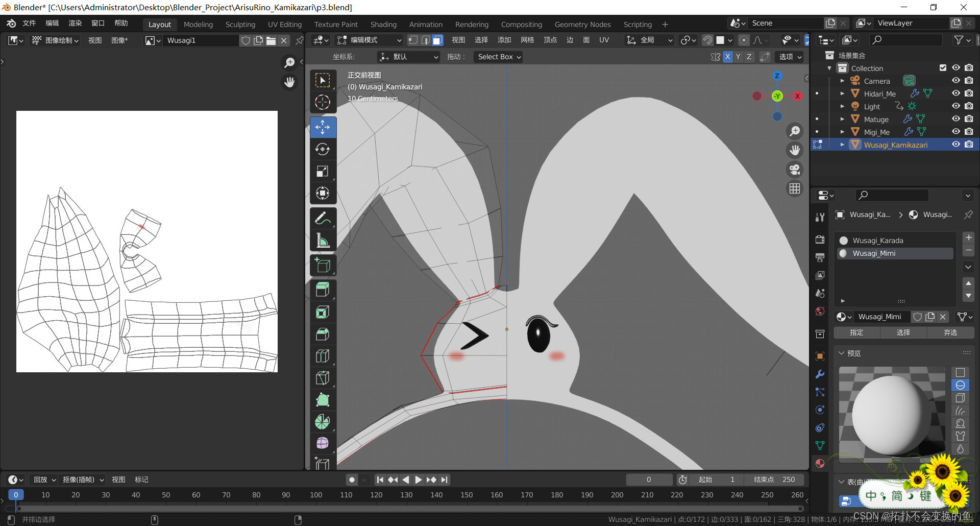Hide the Camera object in outliner
This screenshot has width=980, height=526.
[x=956, y=81]
